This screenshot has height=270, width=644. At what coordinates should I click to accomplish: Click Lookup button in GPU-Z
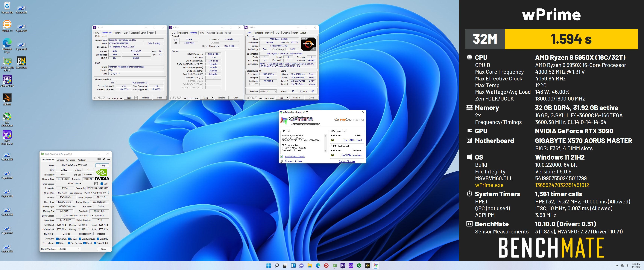tap(102, 165)
